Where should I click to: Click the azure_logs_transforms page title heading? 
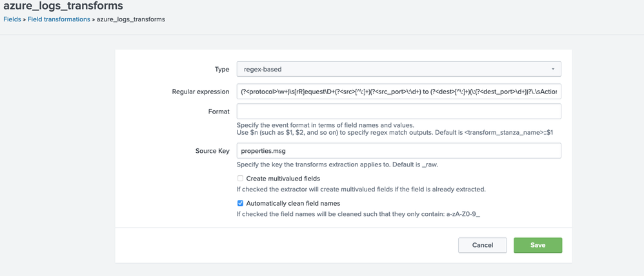[x=63, y=6]
